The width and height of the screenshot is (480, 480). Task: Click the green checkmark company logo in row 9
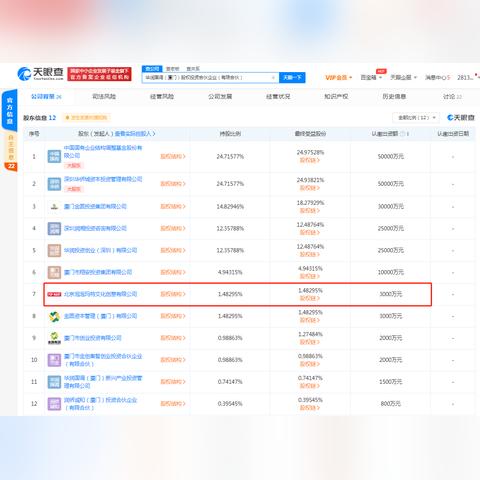click(54, 338)
